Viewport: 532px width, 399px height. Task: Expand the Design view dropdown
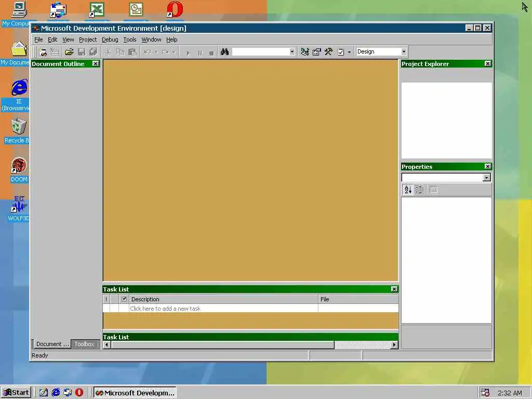click(x=404, y=51)
